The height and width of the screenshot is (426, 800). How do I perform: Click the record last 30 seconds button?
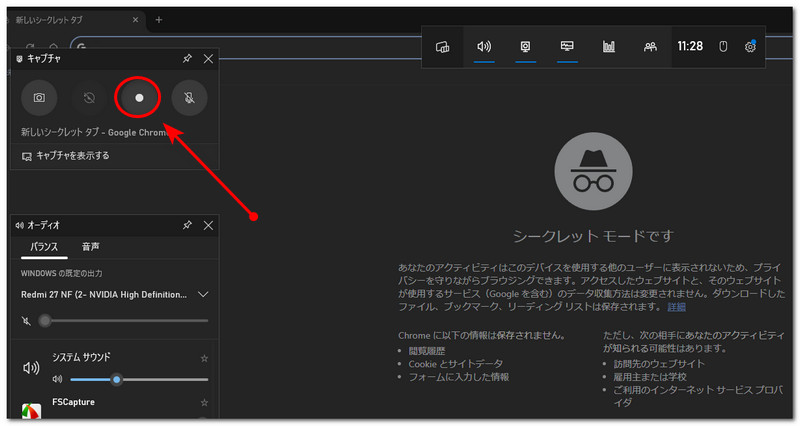89,98
